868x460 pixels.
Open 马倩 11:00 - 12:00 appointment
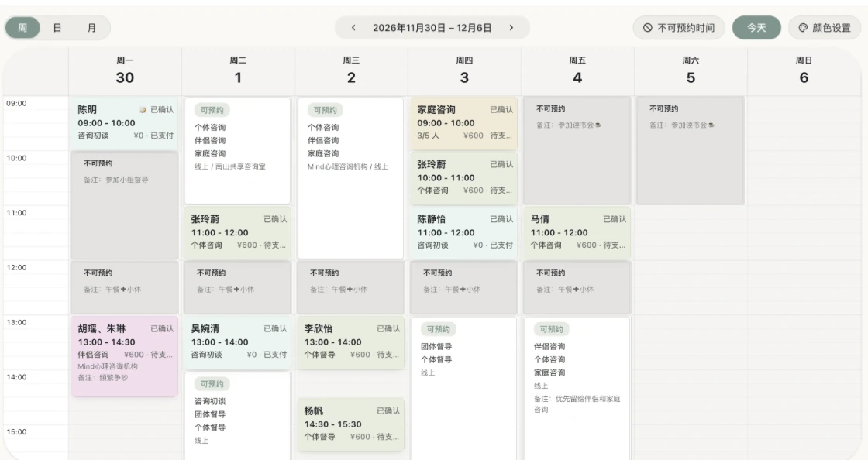577,233
